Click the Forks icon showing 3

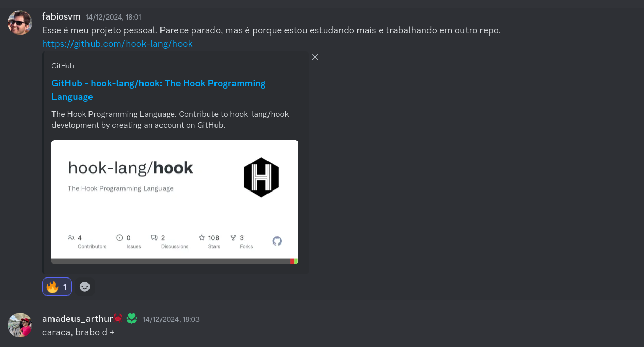pyautogui.click(x=233, y=238)
